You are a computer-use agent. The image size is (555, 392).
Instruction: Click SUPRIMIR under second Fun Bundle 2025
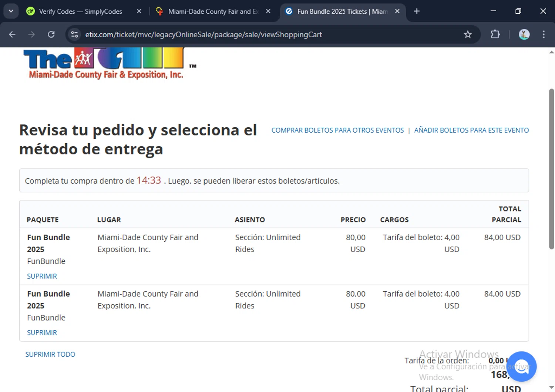(x=42, y=332)
